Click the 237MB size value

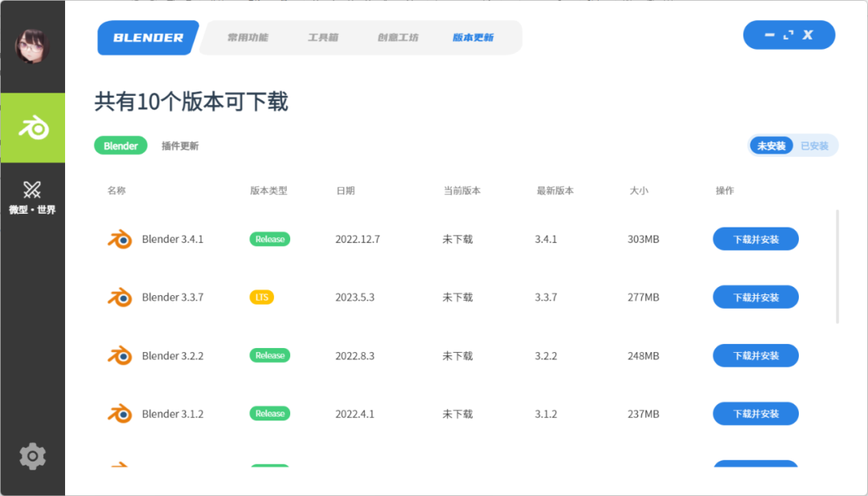click(x=643, y=413)
